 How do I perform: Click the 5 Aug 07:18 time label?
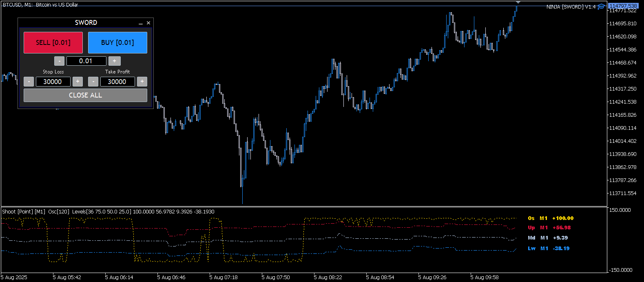tap(224, 278)
